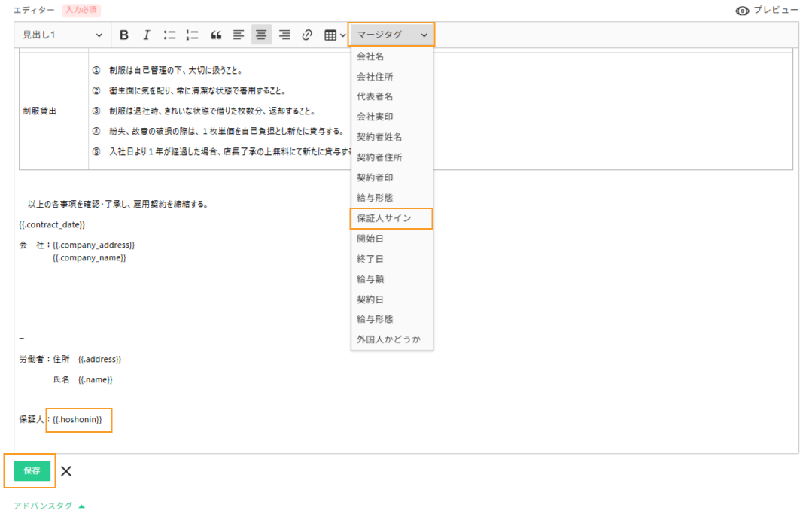812x520 pixels.
Task: Click the line 以上の各事項を確認・了承し
Action: [x=118, y=204]
